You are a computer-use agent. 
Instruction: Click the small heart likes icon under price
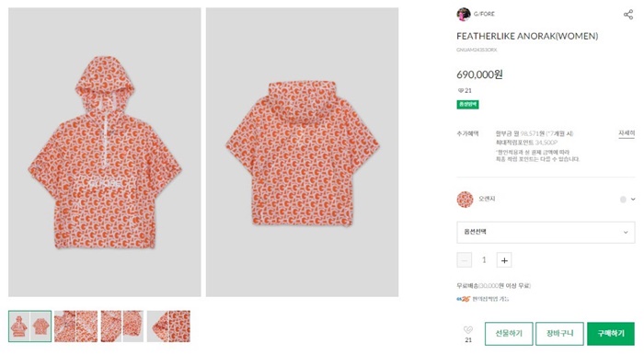pyautogui.click(x=461, y=90)
